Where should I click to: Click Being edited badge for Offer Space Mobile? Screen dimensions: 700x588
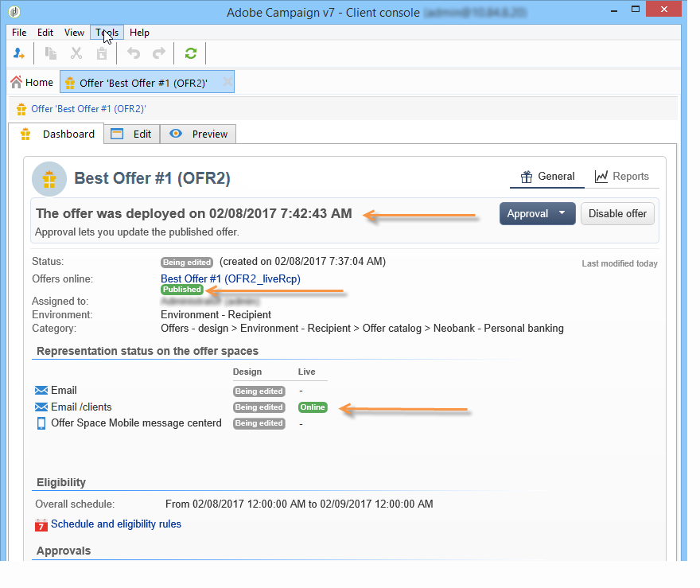click(x=259, y=423)
